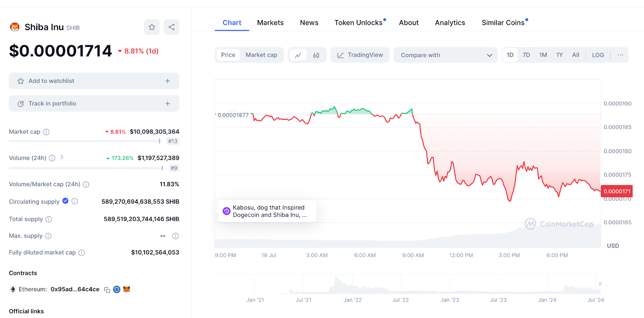Click the market cap rank progress bar

tap(85, 141)
